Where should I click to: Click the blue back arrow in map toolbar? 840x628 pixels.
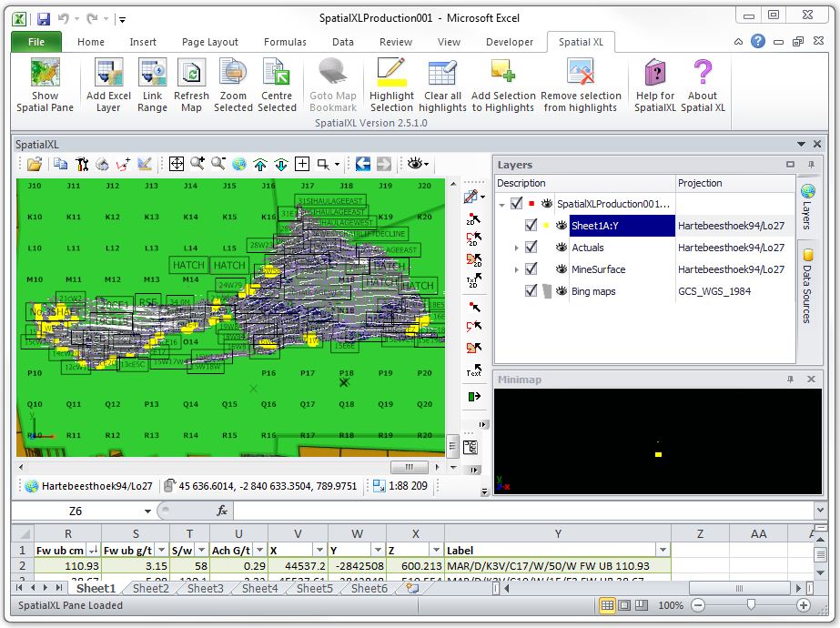[x=362, y=164]
